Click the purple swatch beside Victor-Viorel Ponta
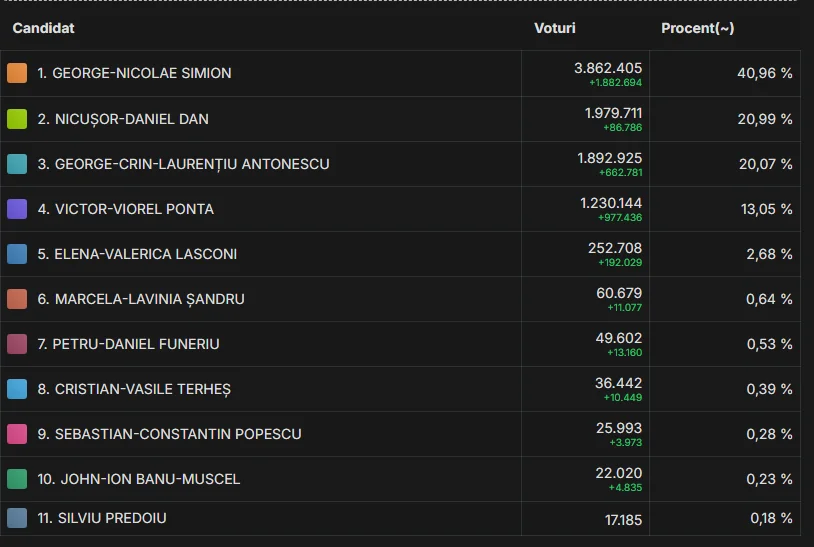This screenshot has width=814, height=547. [17, 209]
